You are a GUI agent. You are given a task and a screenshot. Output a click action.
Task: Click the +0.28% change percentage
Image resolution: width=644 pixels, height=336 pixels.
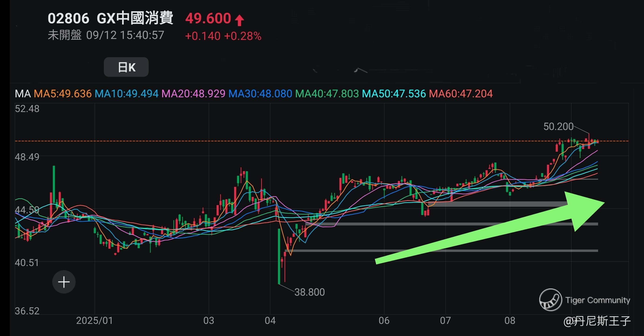click(243, 36)
